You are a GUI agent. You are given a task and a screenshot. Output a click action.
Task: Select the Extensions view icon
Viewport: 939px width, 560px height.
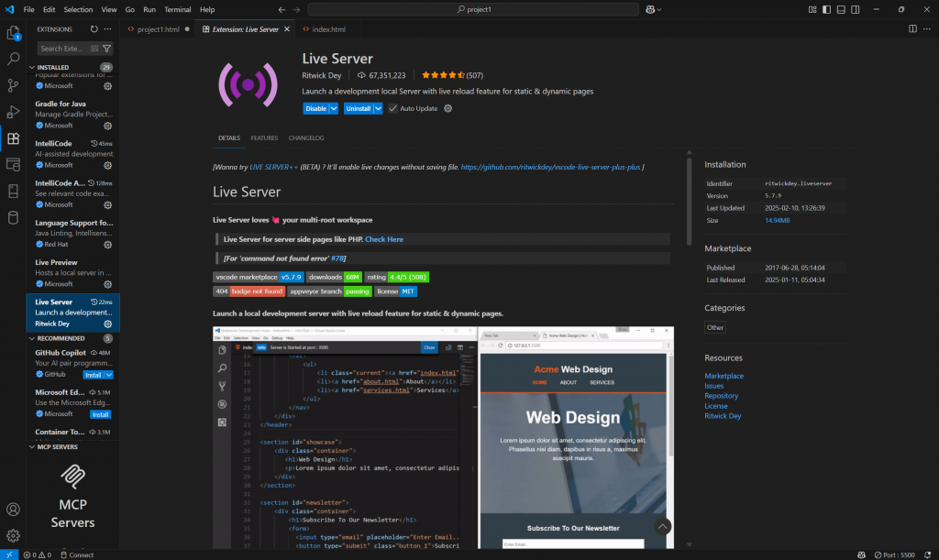[x=13, y=138]
